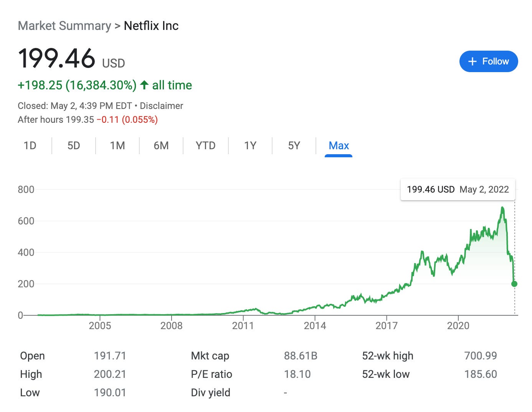Open the Disclaimer link
Viewport: 532px width, 412px height.
pos(161,106)
